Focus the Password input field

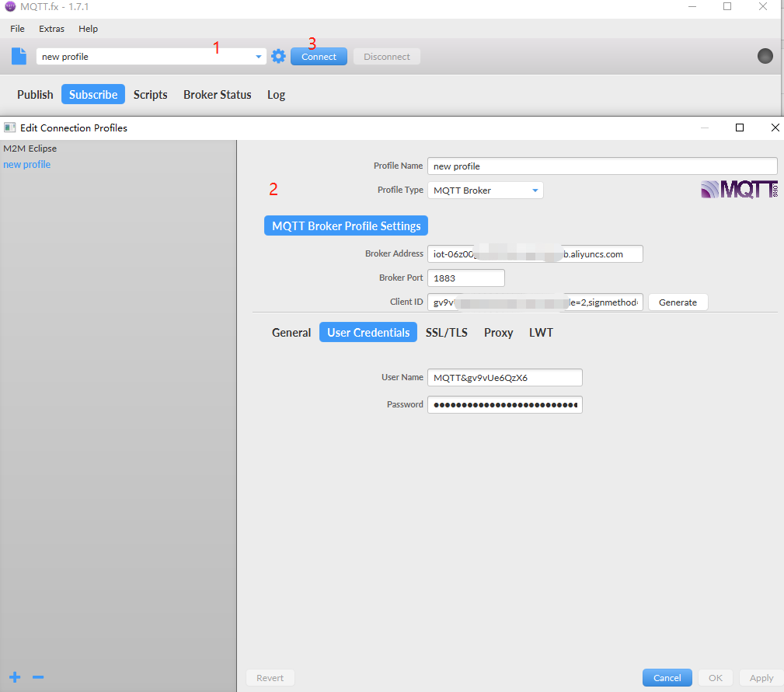coord(505,404)
